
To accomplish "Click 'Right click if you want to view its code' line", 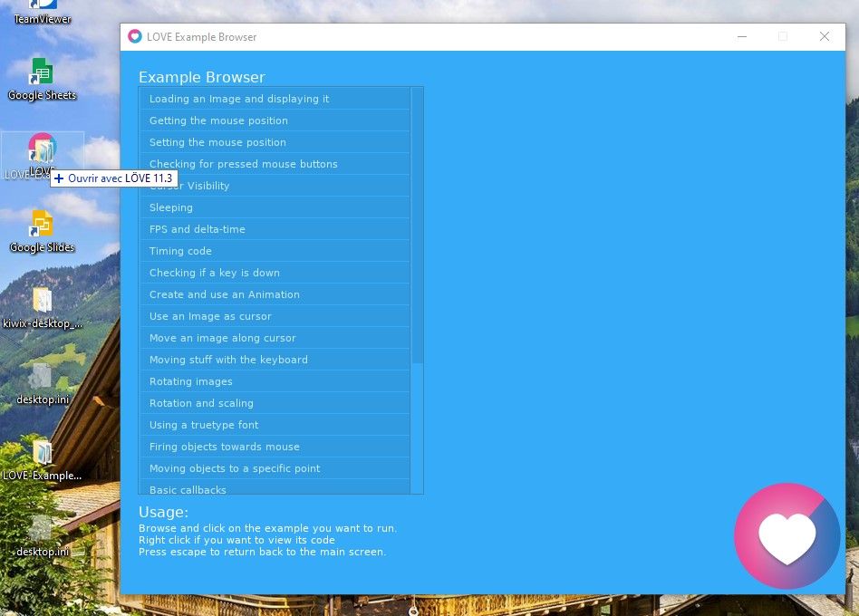I will tap(236, 540).
